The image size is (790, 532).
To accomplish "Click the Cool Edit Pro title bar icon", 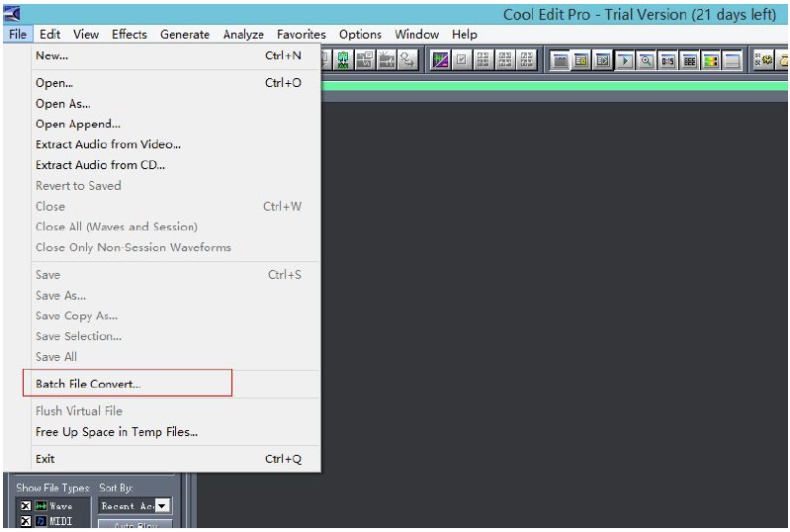I will (12, 13).
